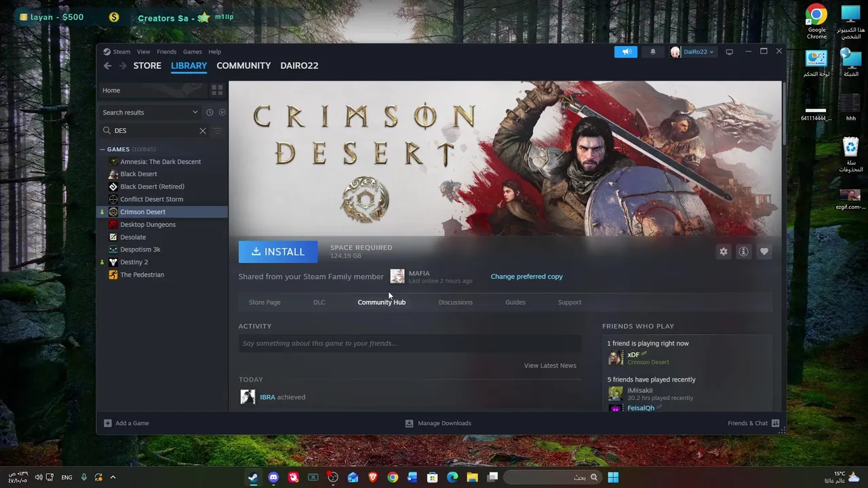The height and width of the screenshot is (488, 868).
Task: Open IBRA's profile from activity
Action: (x=268, y=397)
